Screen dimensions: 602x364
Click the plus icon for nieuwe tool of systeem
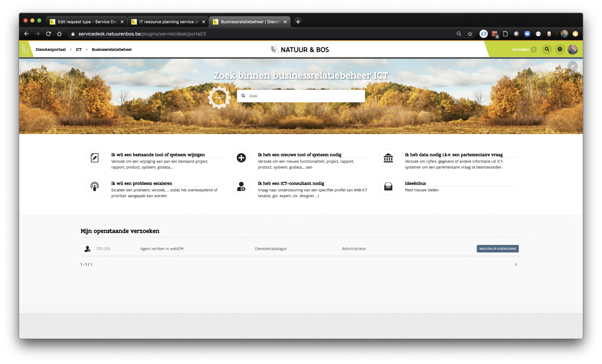241,158
